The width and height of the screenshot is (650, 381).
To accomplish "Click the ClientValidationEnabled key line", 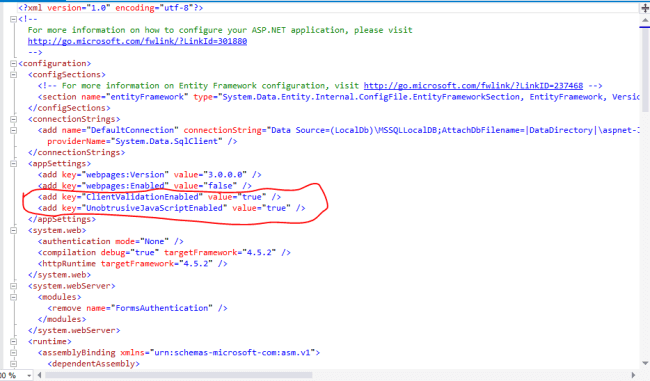I will [x=160, y=197].
